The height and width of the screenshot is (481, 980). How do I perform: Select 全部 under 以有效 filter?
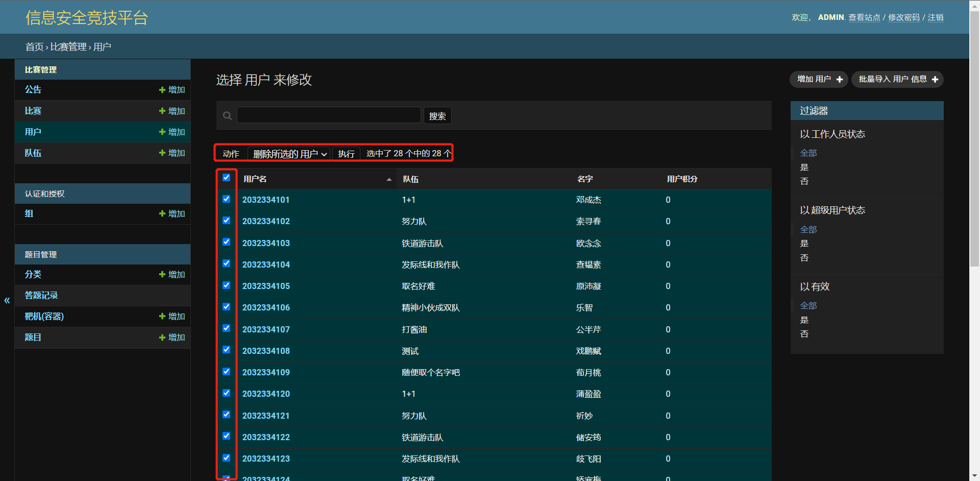coord(808,305)
